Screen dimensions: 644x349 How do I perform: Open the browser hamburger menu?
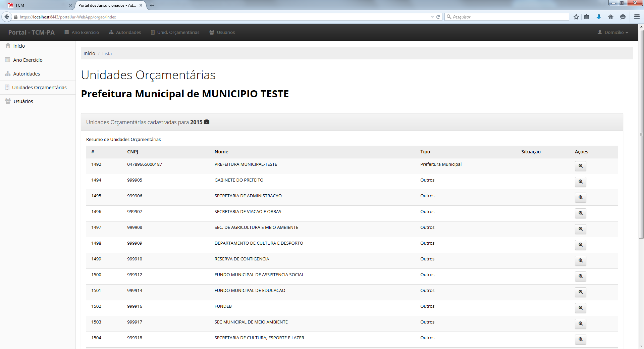637,17
